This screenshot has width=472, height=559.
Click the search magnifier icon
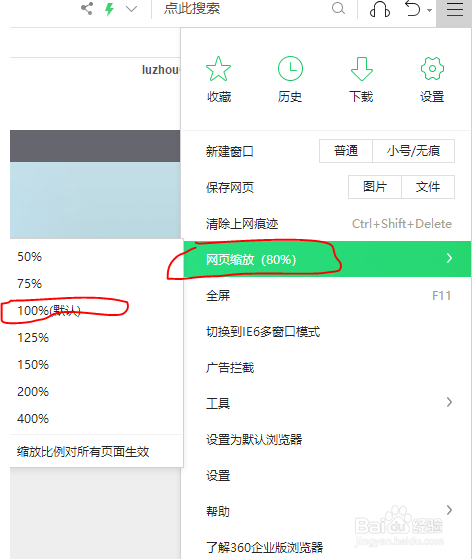point(338,8)
